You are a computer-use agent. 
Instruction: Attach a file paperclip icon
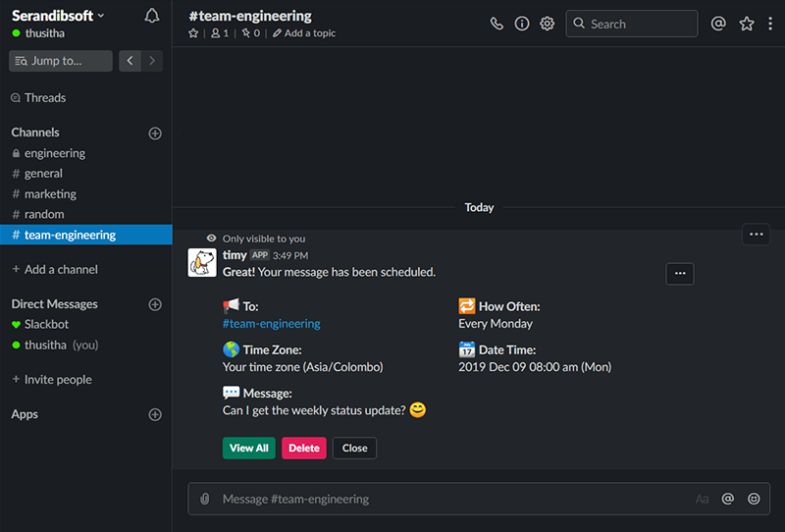click(205, 499)
